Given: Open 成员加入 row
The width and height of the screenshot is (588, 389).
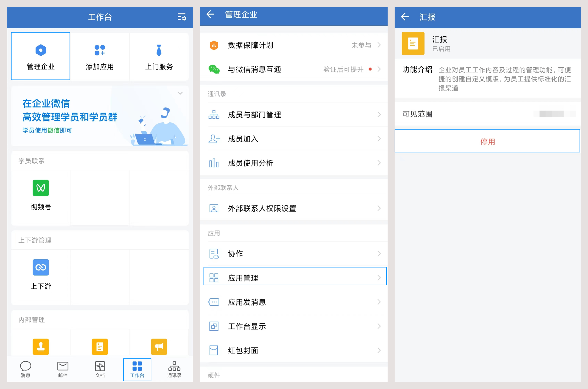Looking at the screenshot, I should click(x=294, y=139).
